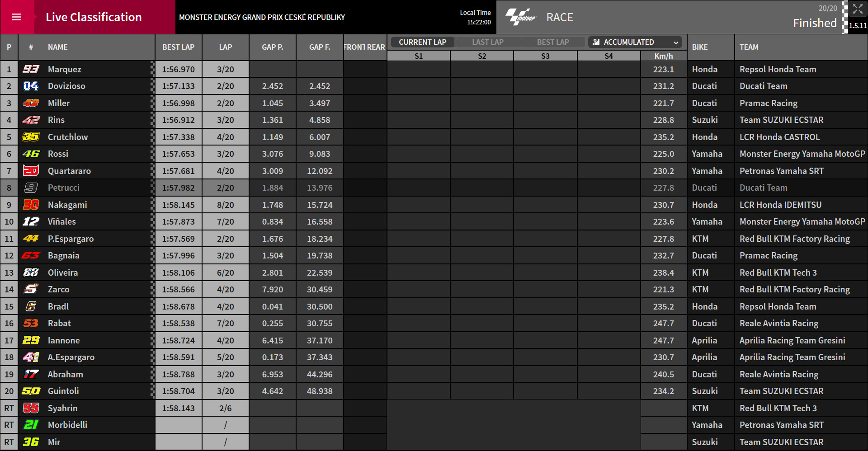The height and width of the screenshot is (451, 868).
Task: Click Bradl's number 6 badge
Action: pyautogui.click(x=31, y=306)
